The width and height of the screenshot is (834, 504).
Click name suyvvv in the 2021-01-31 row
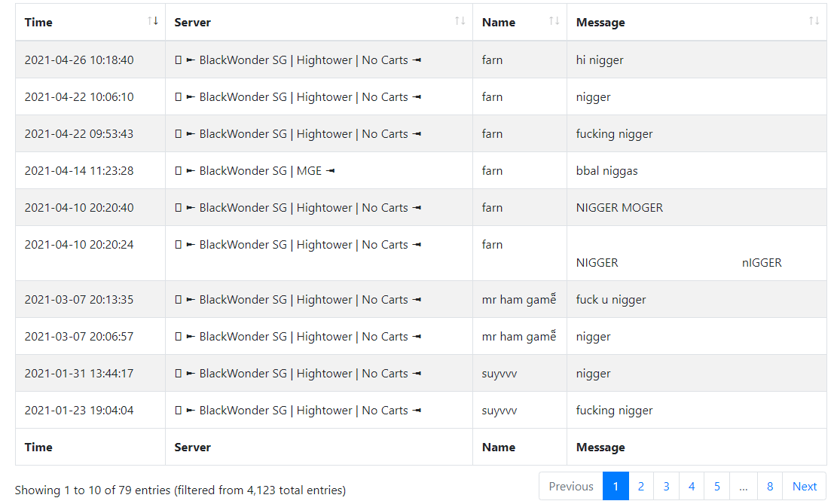pos(499,374)
